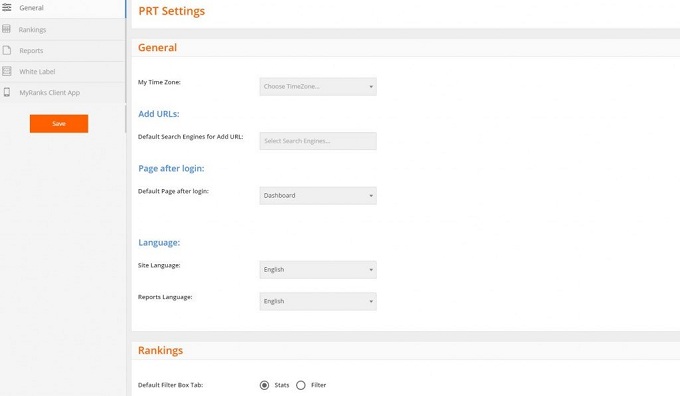The image size is (680, 396).
Task: Click the Page after login subheading
Action: (x=171, y=168)
